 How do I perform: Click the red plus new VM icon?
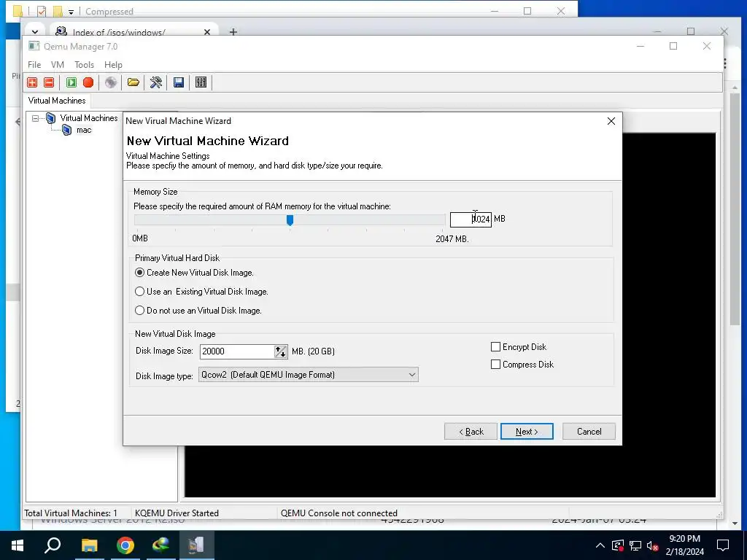pyautogui.click(x=32, y=82)
